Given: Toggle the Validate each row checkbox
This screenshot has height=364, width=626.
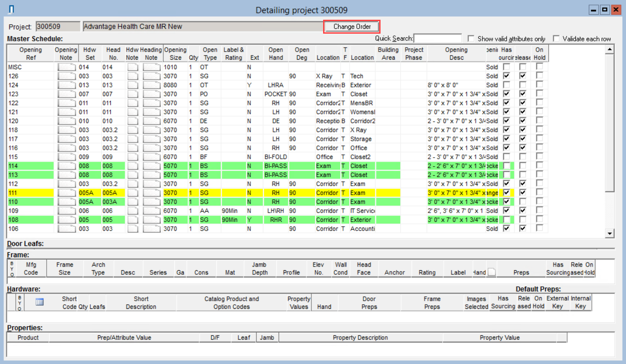Looking at the screenshot, I should [556, 39].
